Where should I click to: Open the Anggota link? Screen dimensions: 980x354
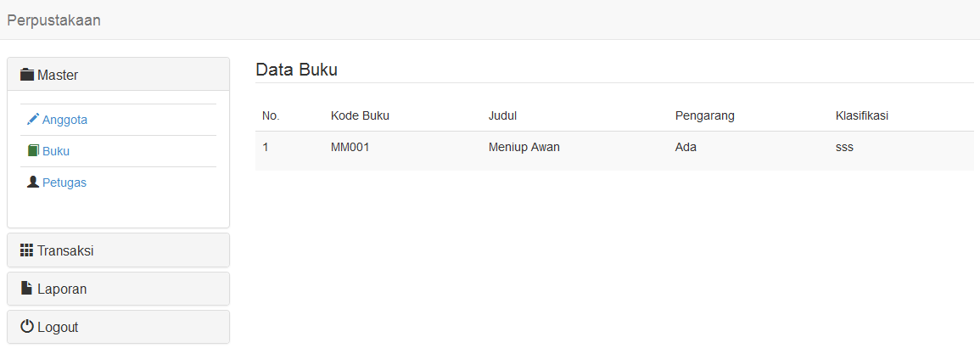coord(64,120)
